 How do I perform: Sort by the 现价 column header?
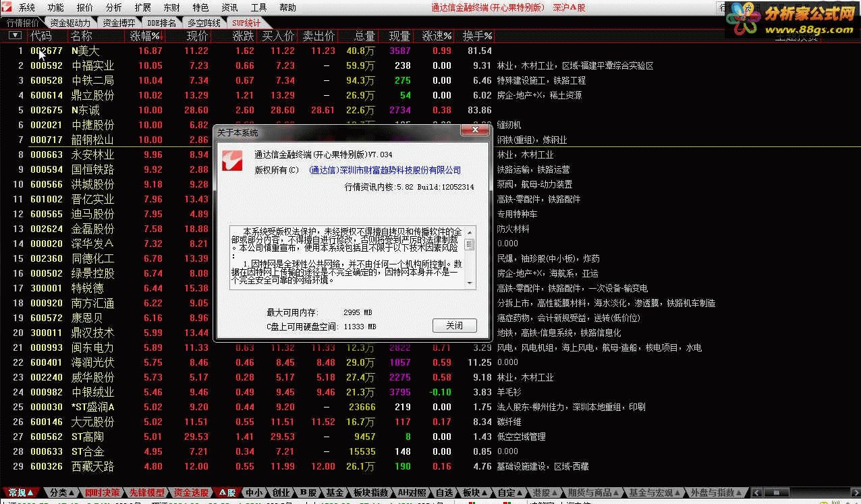tap(197, 36)
